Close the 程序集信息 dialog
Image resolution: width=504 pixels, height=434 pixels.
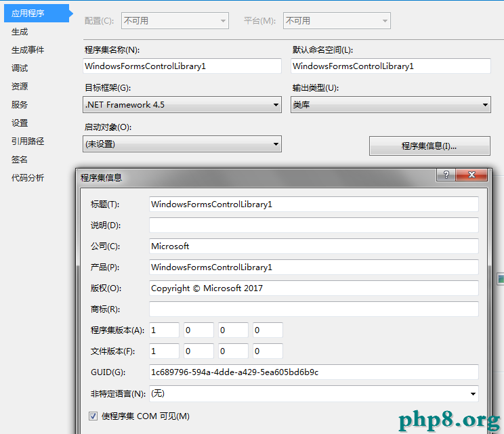coord(471,175)
